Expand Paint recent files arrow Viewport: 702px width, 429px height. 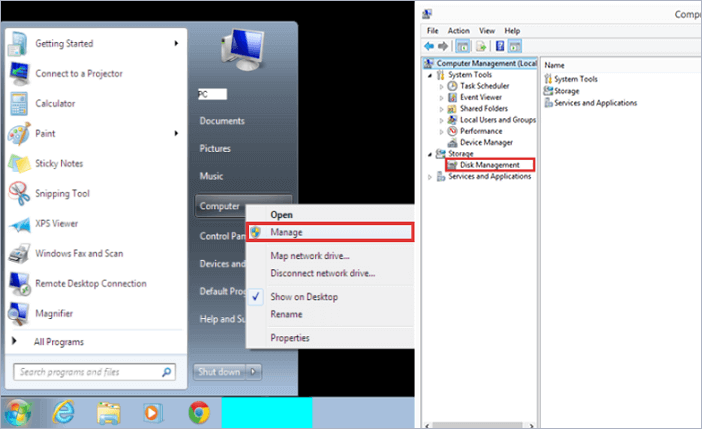point(176,133)
